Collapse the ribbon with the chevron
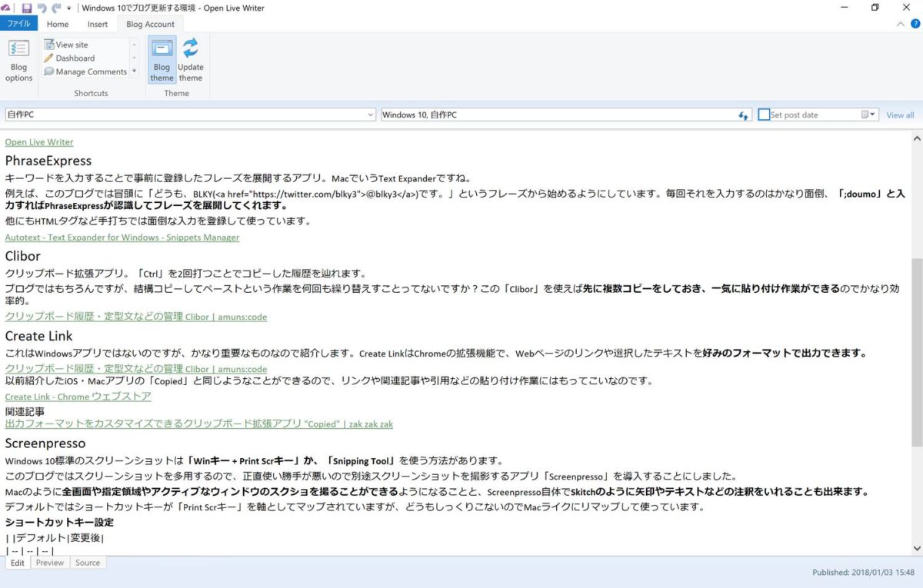This screenshot has width=923, height=588. [901, 24]
